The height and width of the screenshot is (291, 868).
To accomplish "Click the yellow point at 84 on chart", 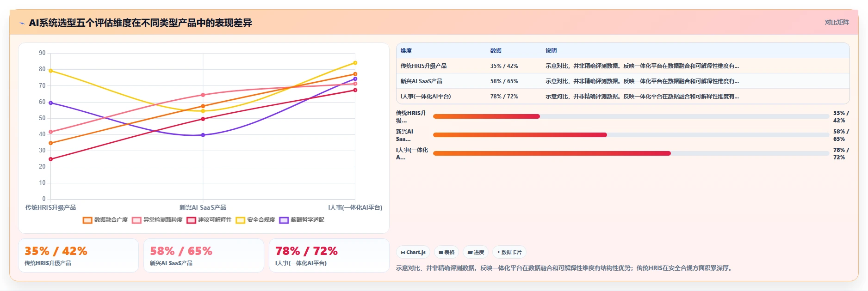I will [355, 63].
